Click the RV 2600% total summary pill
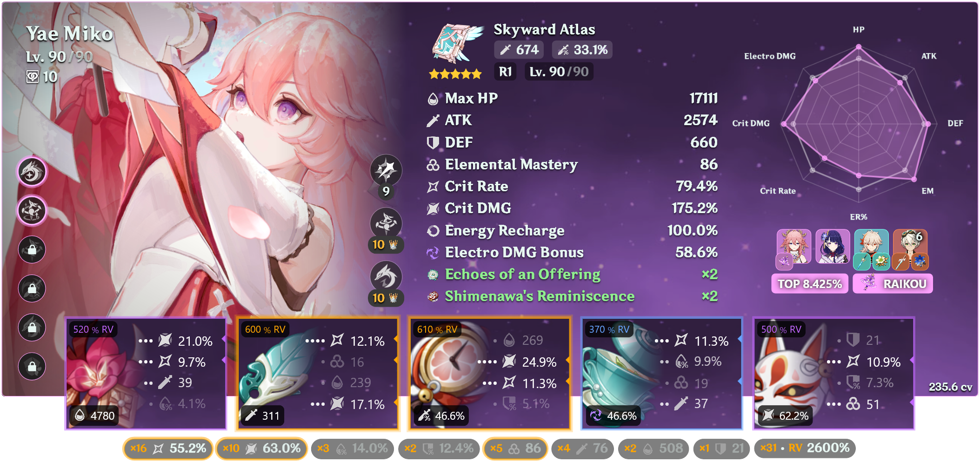This screenshot has width=980, height=463. pyautogui.click(x=805, y=449)
